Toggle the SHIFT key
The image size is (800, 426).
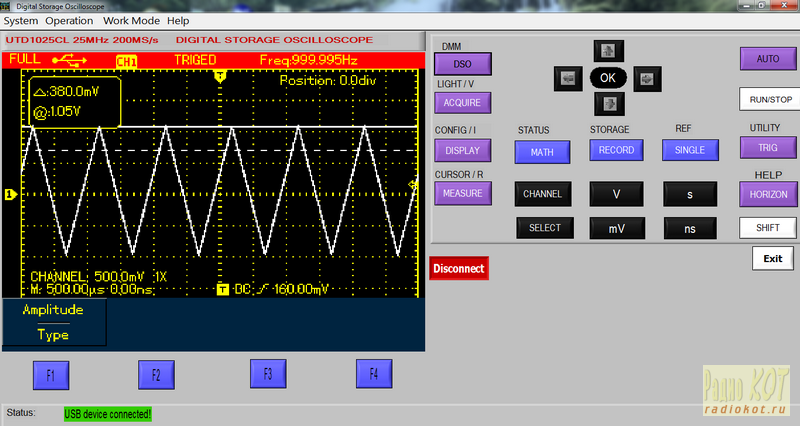(x=767, y=227)
